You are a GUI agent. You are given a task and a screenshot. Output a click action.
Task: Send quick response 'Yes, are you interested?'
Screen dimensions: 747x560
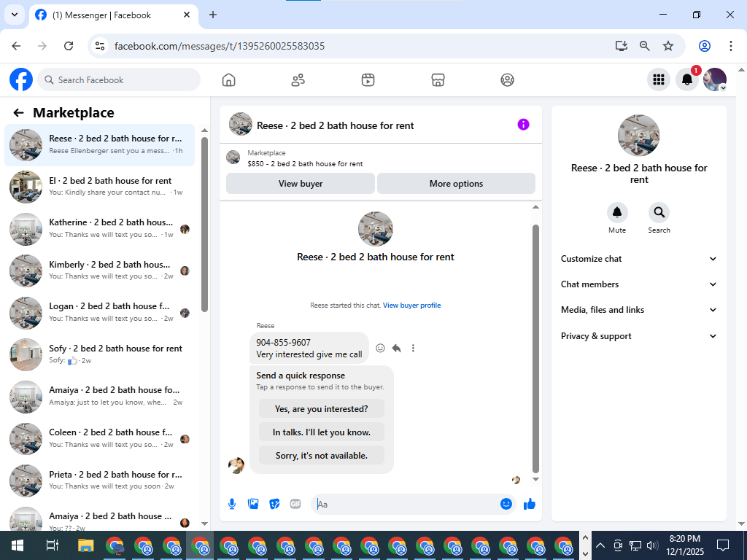322,409
